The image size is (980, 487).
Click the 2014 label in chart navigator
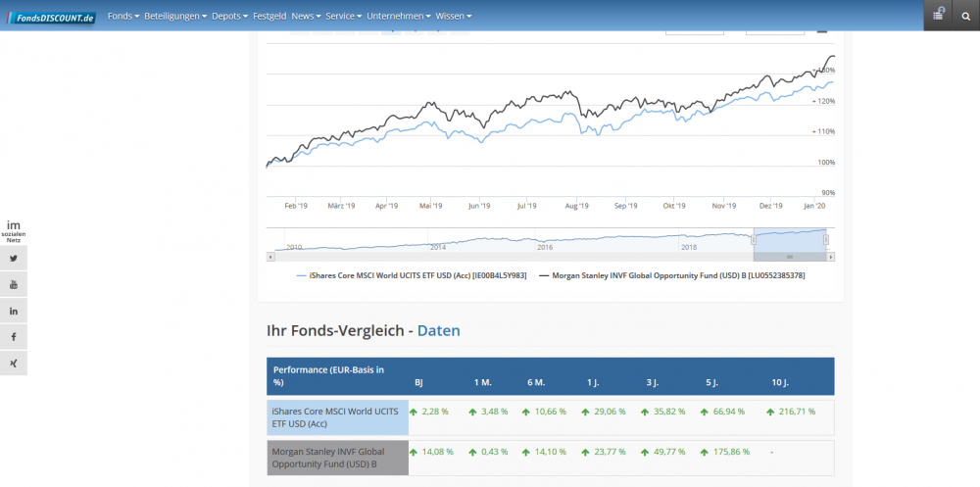pyautogui.click(x=438, y=248)
